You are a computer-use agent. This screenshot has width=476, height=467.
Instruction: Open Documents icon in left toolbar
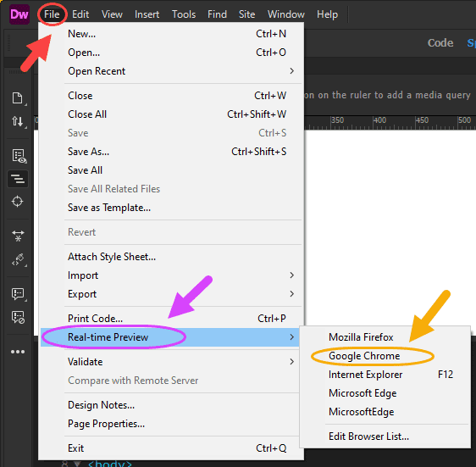pyautogui.click(x=17, y=98)
